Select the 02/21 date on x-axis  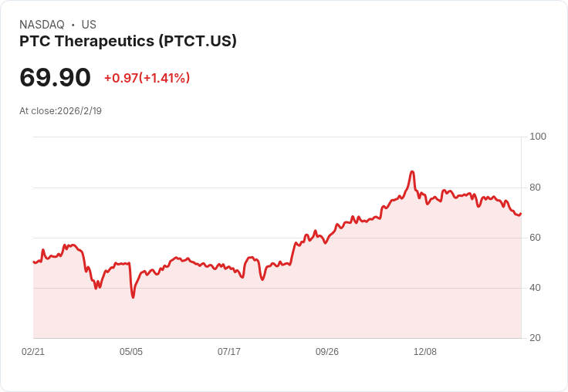click(33, 352)
